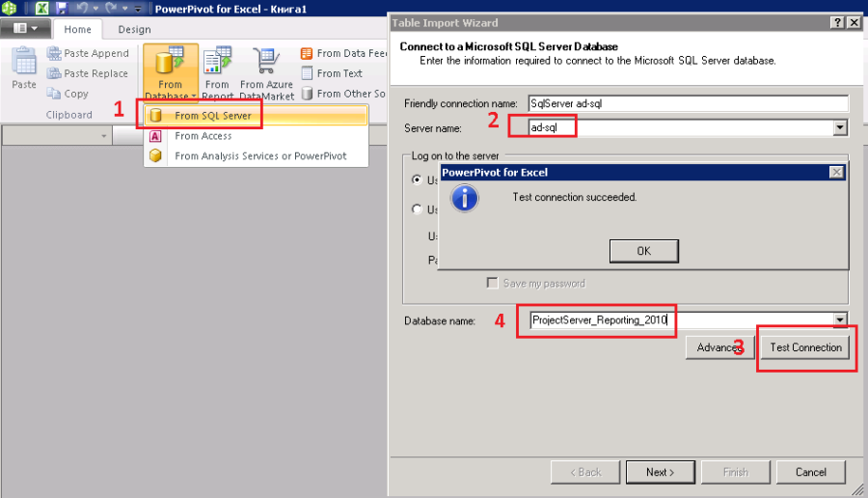Viewport: 868px width, 498px height.
Task: Click the Friendly connection name field
Action: pyautogui.click(x=688, y=103)
